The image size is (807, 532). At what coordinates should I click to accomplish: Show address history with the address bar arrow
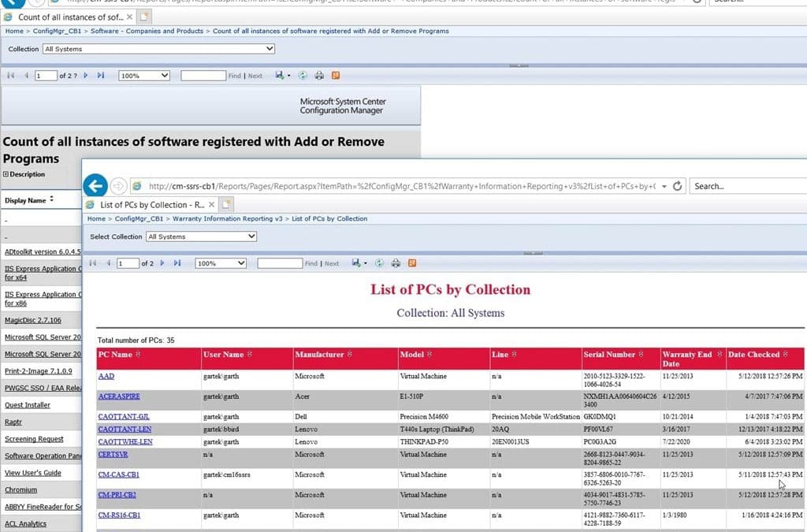(664, 186)
